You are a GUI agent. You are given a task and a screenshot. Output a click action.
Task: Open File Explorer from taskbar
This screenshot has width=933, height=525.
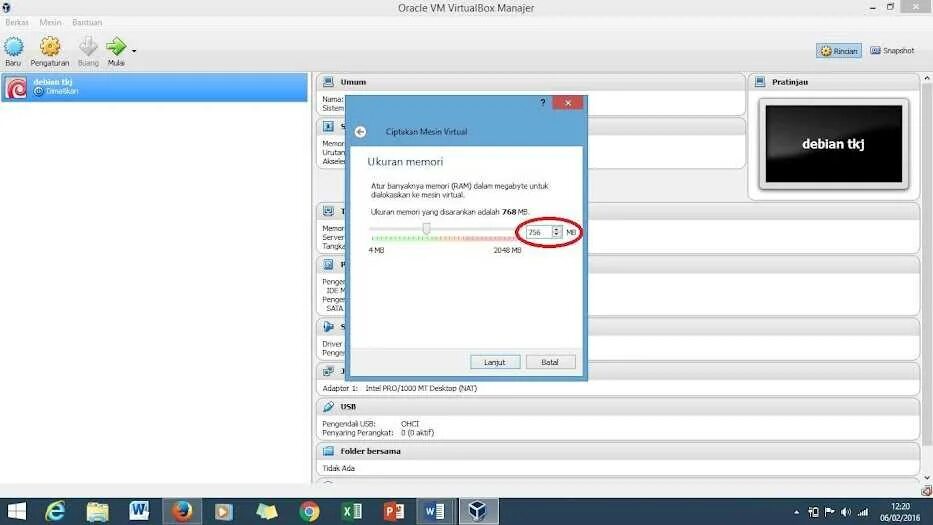coord(98,511)
